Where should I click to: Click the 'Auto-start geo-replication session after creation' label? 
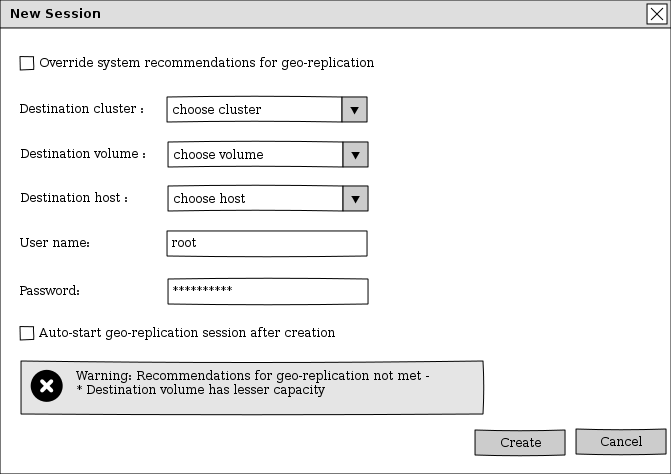click(187, 333)
